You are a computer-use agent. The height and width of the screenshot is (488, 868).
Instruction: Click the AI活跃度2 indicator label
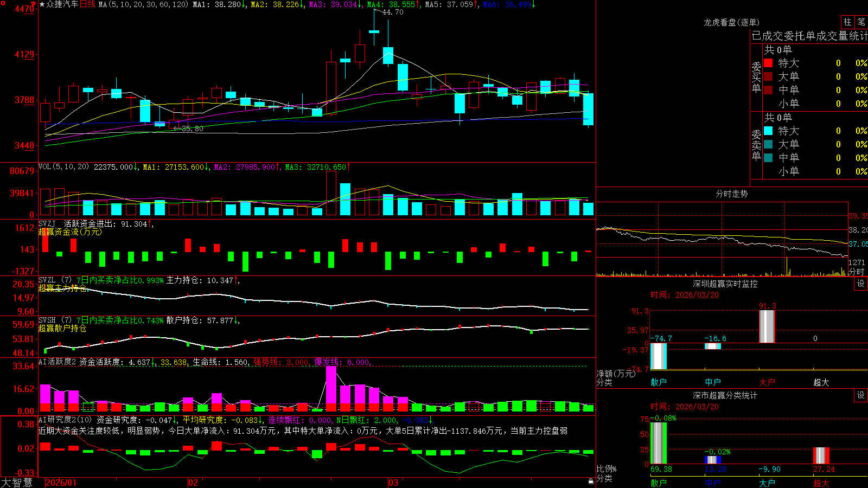58,362
